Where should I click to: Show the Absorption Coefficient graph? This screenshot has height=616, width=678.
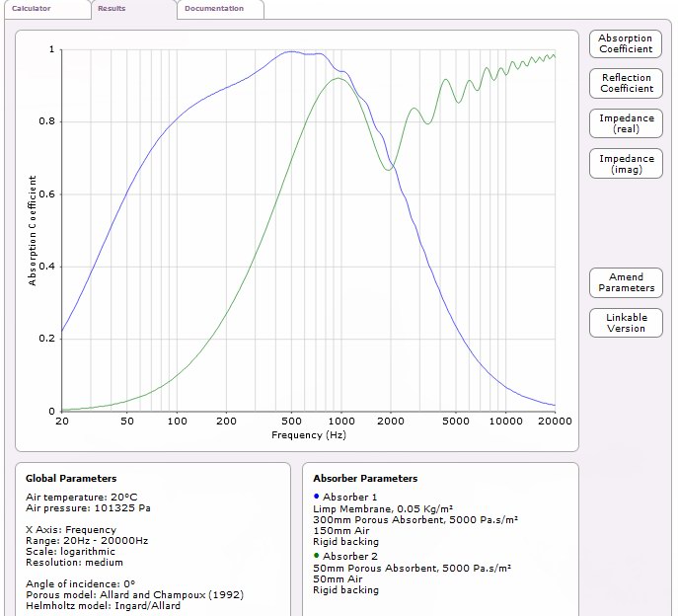point(626,43)
